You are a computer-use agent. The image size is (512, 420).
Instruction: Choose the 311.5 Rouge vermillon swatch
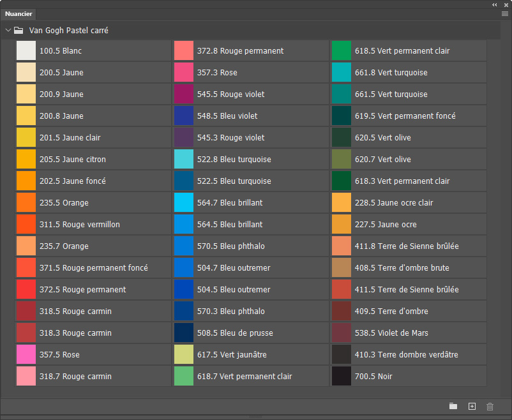[x=26, y=225]
